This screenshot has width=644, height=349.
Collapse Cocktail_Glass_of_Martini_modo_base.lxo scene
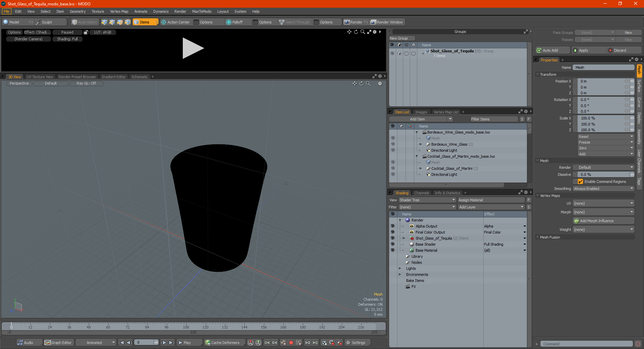[x=417, y=156]
